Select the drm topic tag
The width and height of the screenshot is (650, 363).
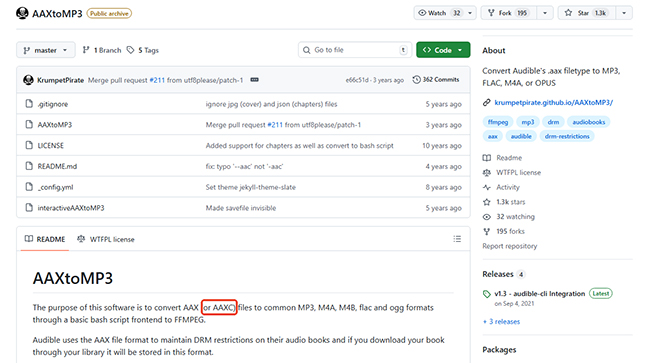pos(553,122)
